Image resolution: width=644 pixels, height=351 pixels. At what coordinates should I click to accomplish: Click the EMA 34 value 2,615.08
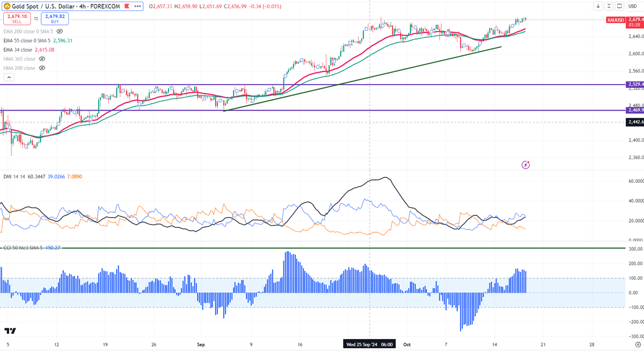(45, 50)
